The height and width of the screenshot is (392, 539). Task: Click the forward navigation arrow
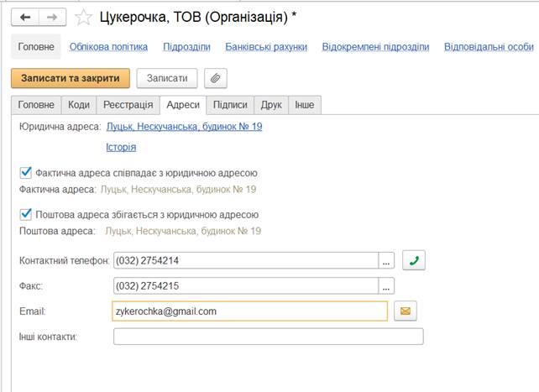coord(52,17)
